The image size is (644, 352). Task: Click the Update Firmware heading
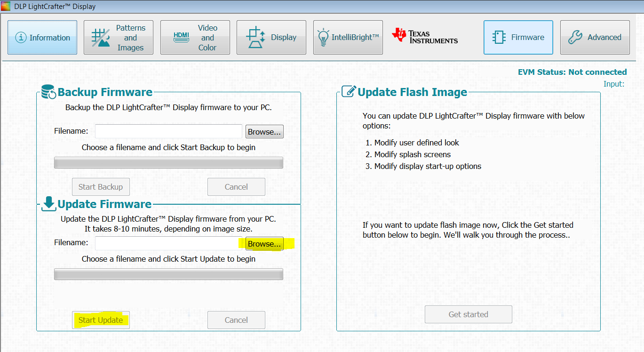tap(104, 204)
